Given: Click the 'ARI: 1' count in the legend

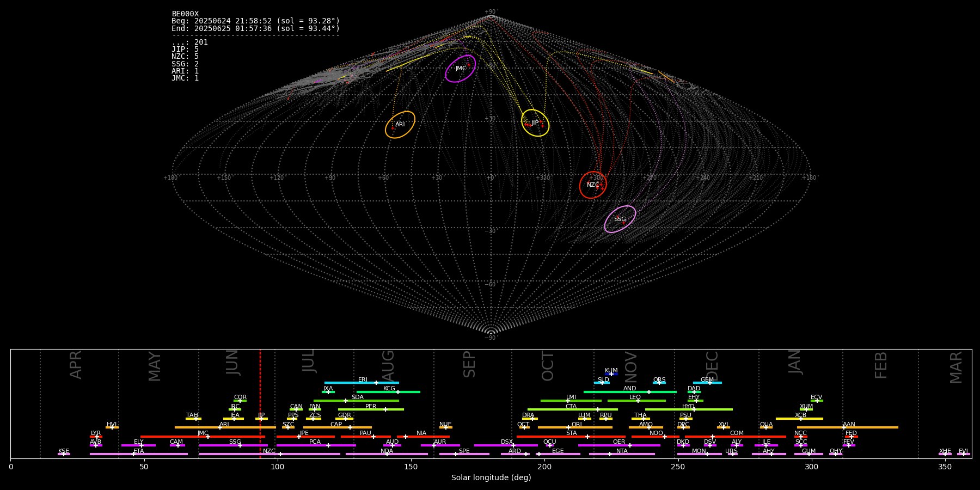Looking at the screenshot, I should (185, 71).
